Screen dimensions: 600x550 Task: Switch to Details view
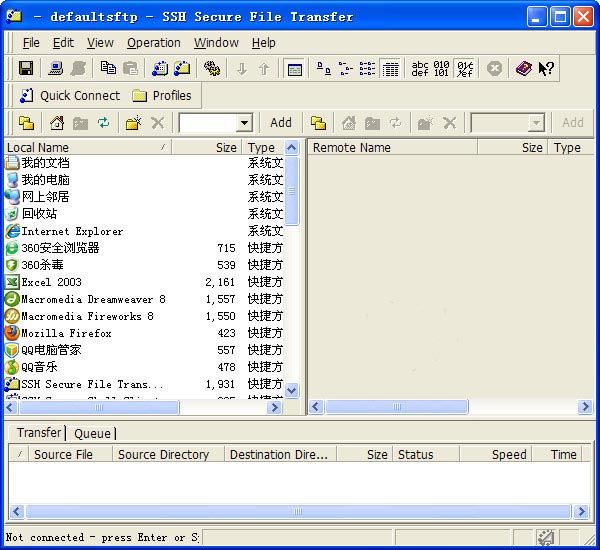point(390,69)
